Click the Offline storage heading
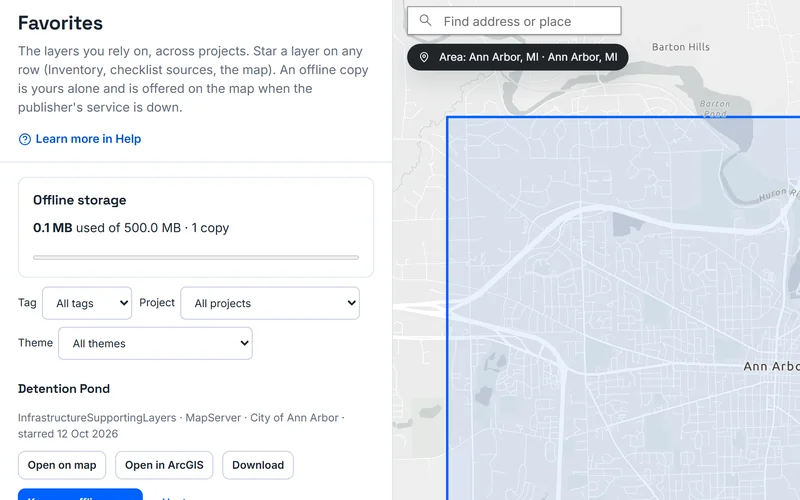This screenshot has height=500, width=800. click(80, 200)
